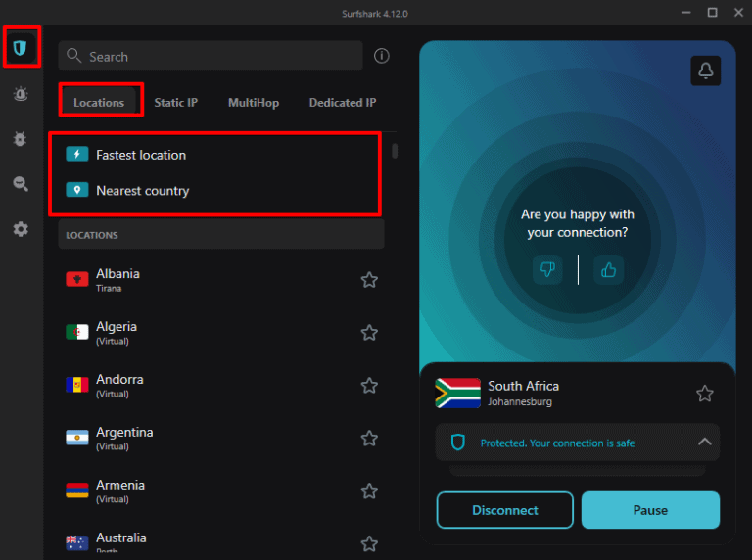Open Settings gear in sidebar
Screen dimensions: 752x560
click(21, 229)
